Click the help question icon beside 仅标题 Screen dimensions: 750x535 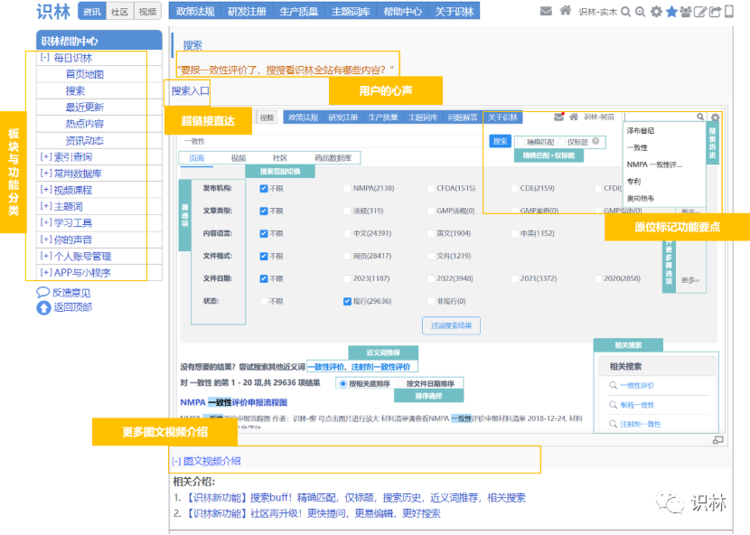coord(596,141)
